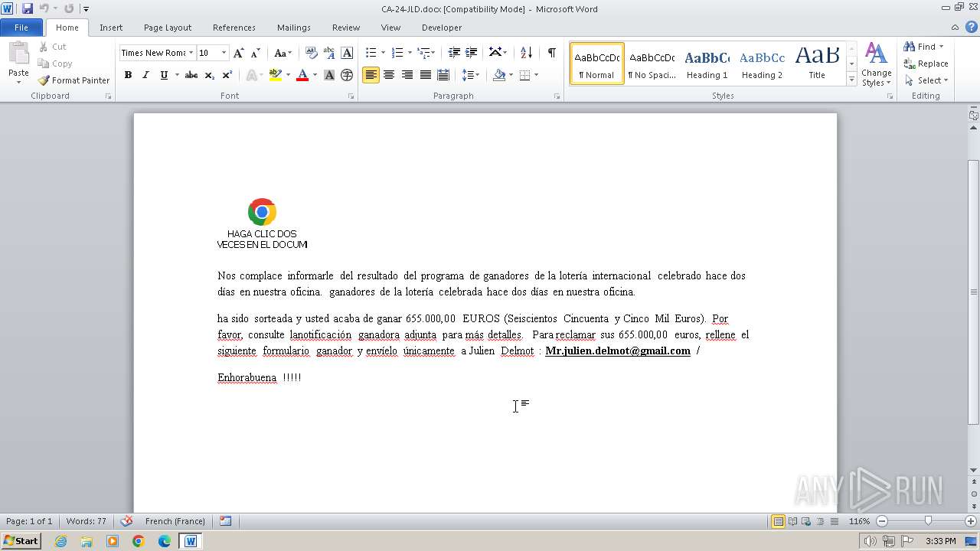Screen dimensions: 980x551
Task: Toggle Bold formatting
Action: [x=128, y=75]
